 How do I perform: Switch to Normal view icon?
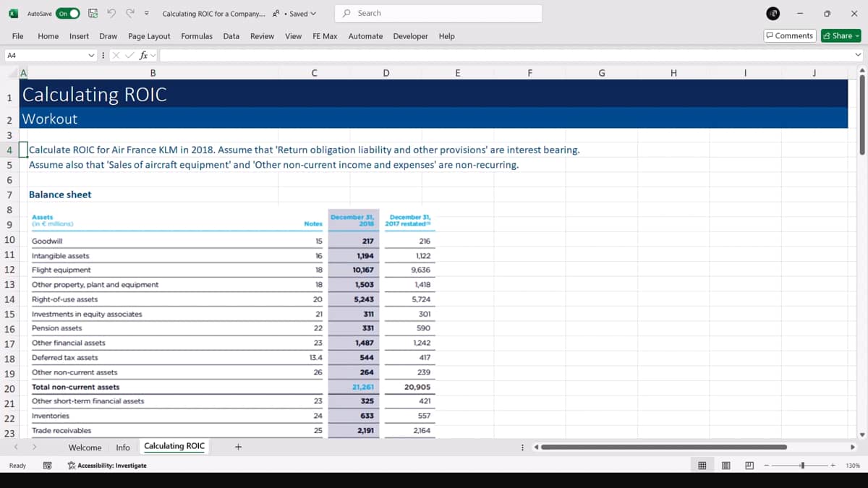702,466
